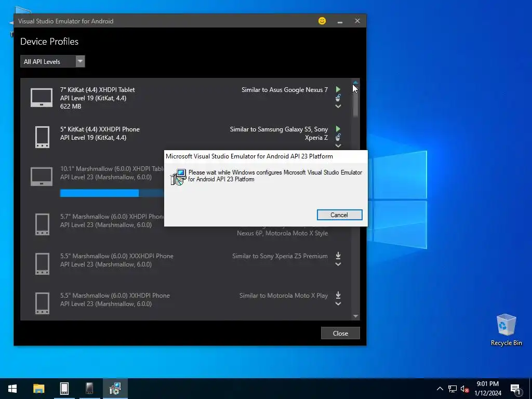Image resolution: width=532 pixels, height=399 pixels.
Task: Download the 5.5" Marshmallow XXXHDPI Phone profile
Action: (x=338, y=256)
